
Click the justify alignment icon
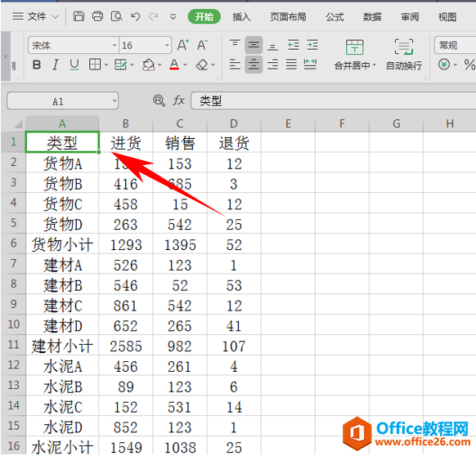(x=291, y=65)
